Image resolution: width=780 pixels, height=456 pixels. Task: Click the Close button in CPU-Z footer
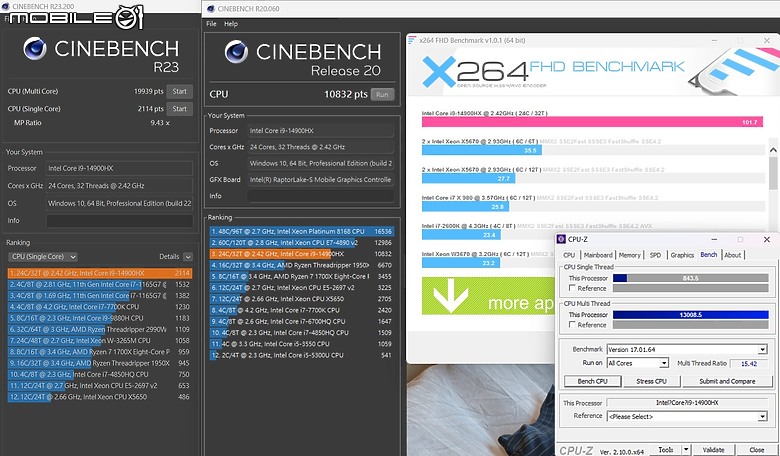[757, 450]
